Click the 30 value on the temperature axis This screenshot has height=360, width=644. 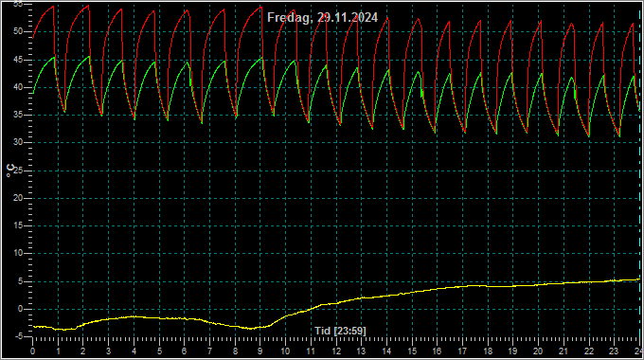18,143
